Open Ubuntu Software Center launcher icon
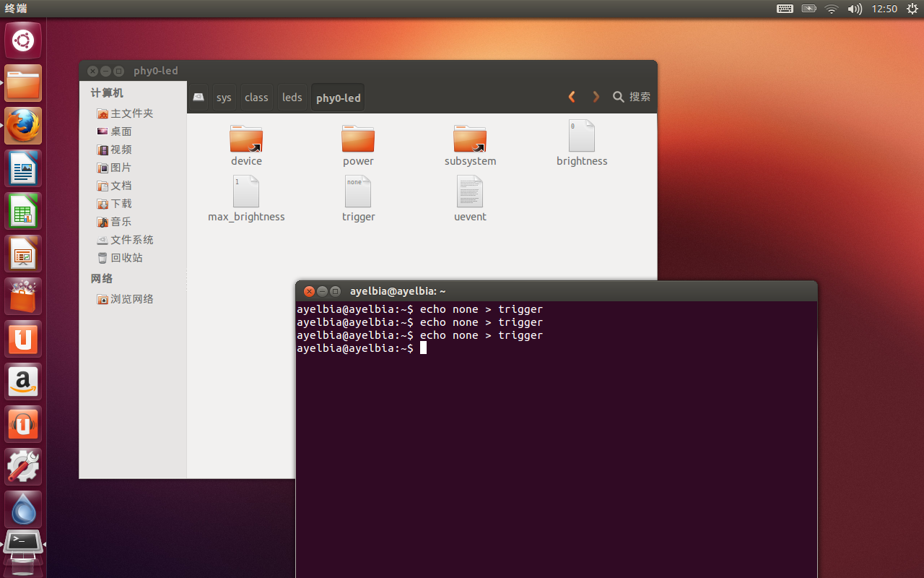The image size is (924, 578). tap(23, 296)
